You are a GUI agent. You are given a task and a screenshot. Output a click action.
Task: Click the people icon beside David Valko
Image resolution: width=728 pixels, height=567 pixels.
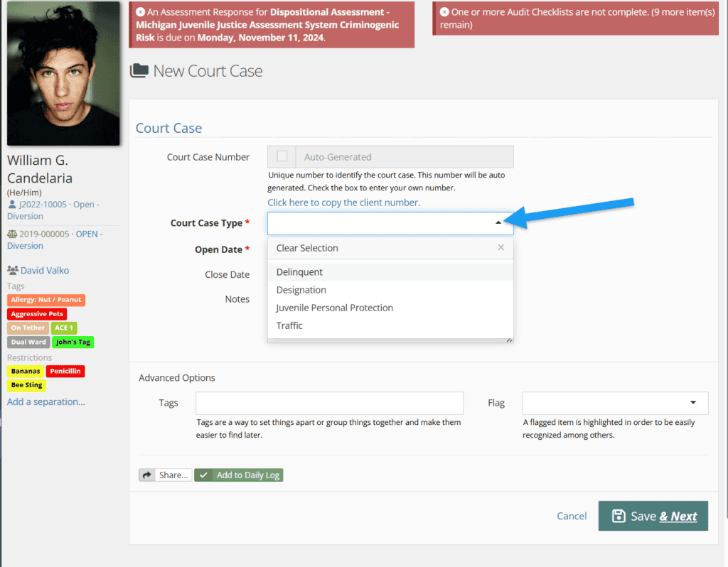click(x=12, y=270)
